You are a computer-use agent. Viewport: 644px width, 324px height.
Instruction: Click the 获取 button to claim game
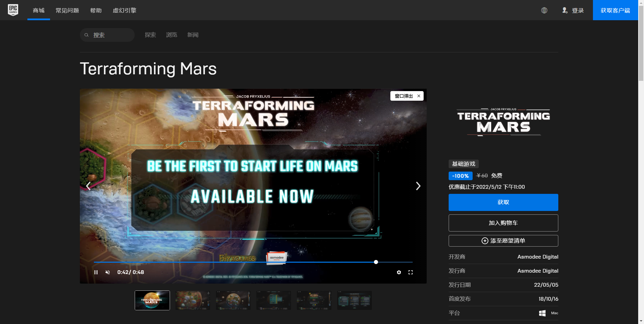tap(503, 202)
